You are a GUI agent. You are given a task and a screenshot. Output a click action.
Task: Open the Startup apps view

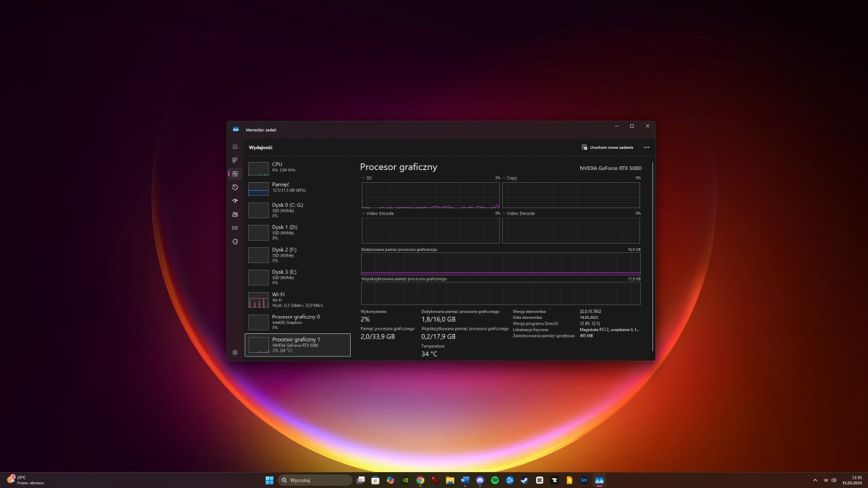[x=234, y=201]
